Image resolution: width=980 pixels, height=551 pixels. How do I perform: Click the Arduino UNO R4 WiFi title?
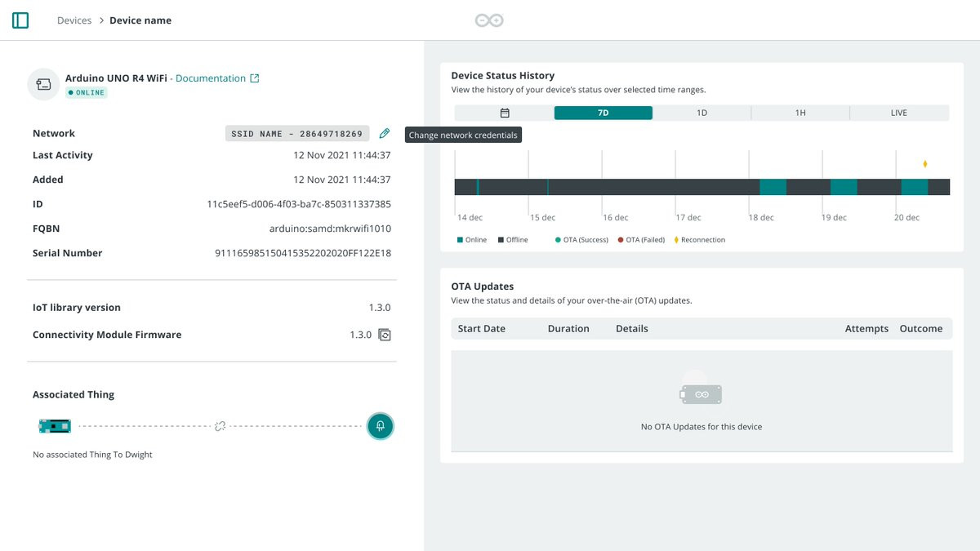116,78
